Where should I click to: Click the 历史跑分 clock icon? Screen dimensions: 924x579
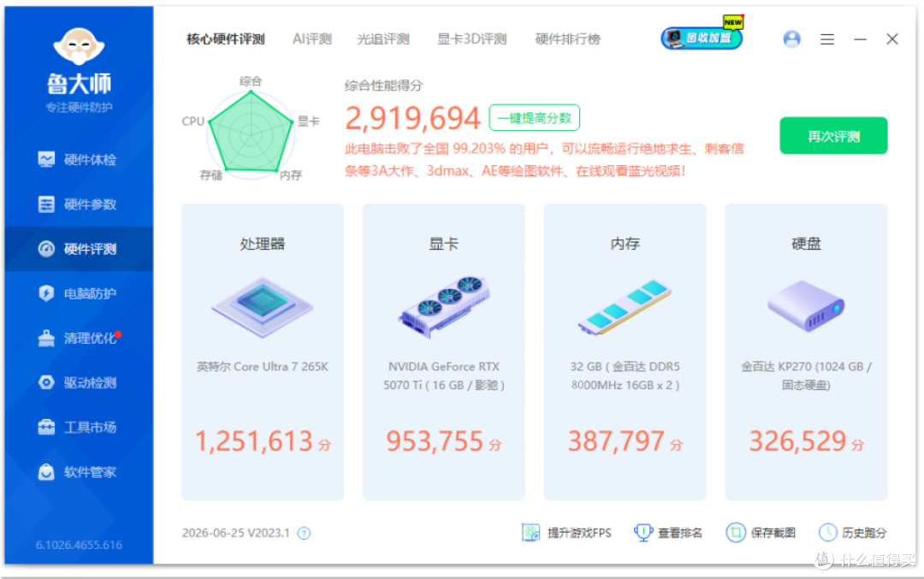click(827, 533)
